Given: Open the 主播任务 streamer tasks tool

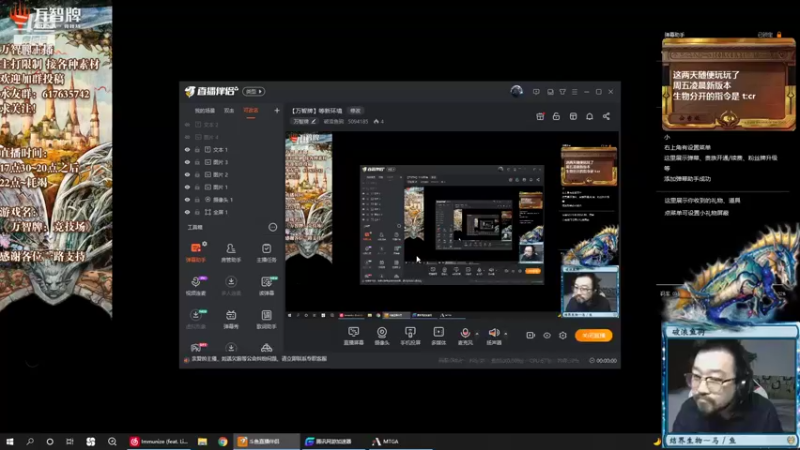Looking at the screenshot, I should [x=266, y=252].
